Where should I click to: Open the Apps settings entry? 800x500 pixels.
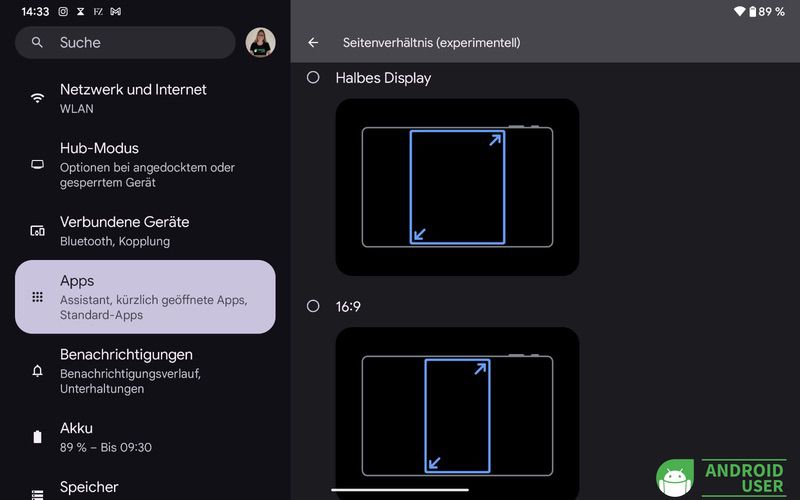[145, 297]
